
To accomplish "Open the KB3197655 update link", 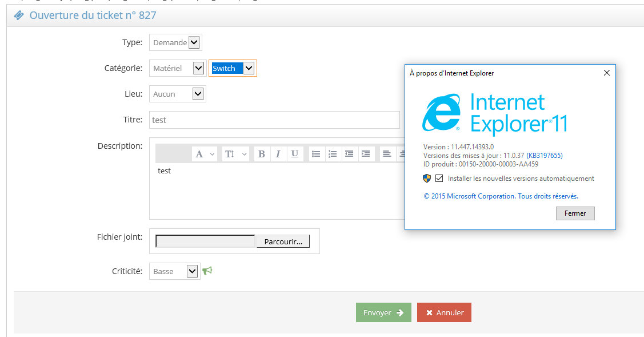I will [x=545, y=156].
